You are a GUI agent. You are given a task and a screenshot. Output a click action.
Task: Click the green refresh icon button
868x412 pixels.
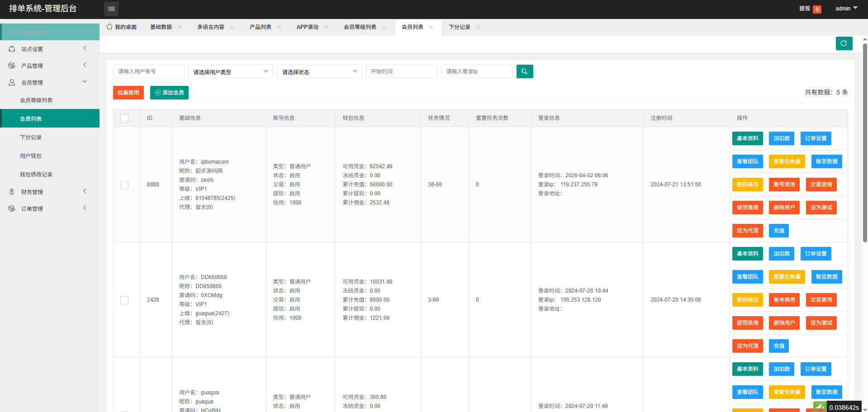pyautogui.click(x=844, y=43)
